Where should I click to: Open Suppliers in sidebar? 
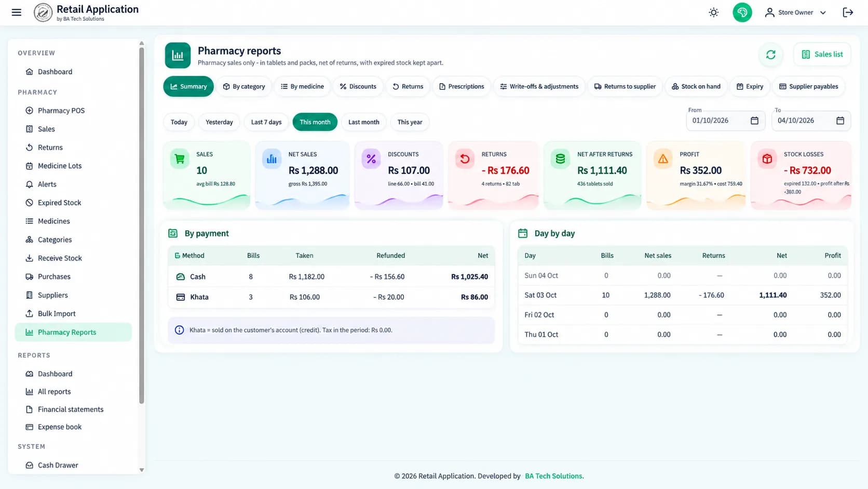[73, 295]
